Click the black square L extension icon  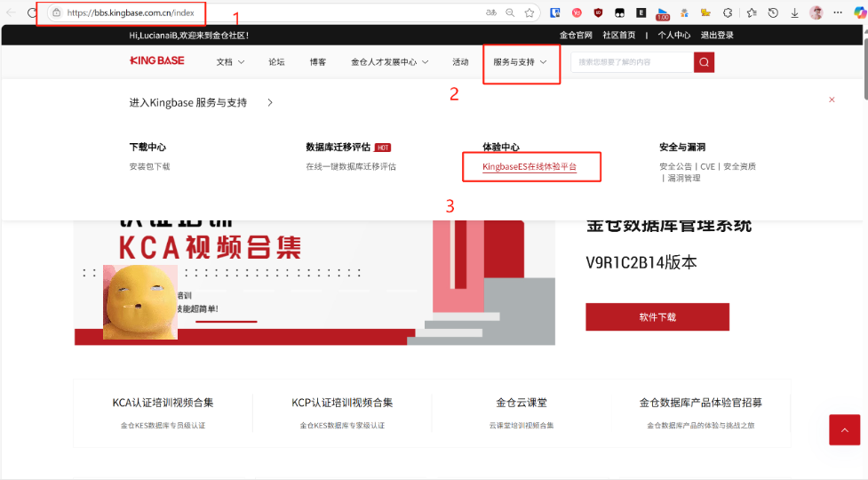[641, 12]
